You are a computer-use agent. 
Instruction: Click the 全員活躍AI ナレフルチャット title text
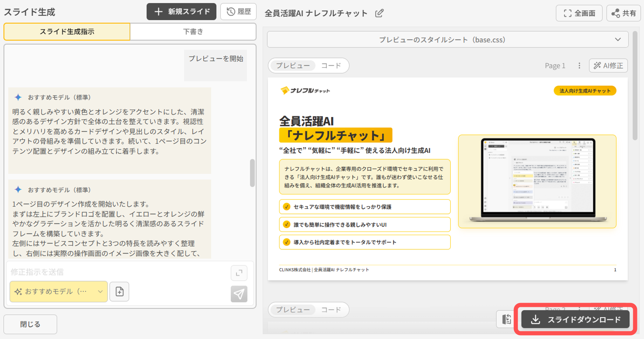tap(316, 13)
